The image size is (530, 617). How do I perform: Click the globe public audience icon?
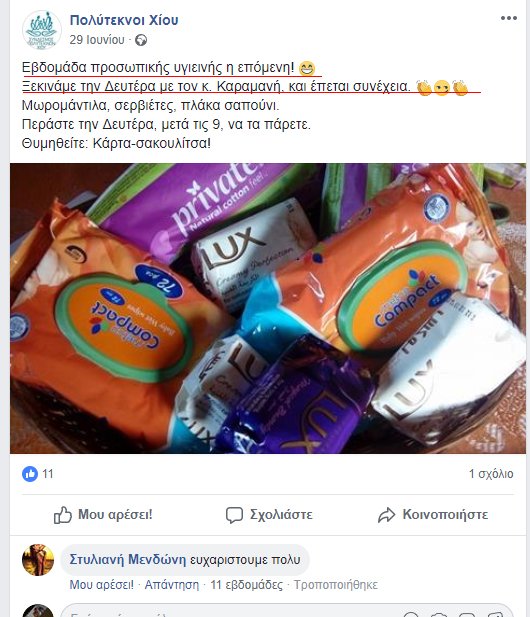(141, 40)
